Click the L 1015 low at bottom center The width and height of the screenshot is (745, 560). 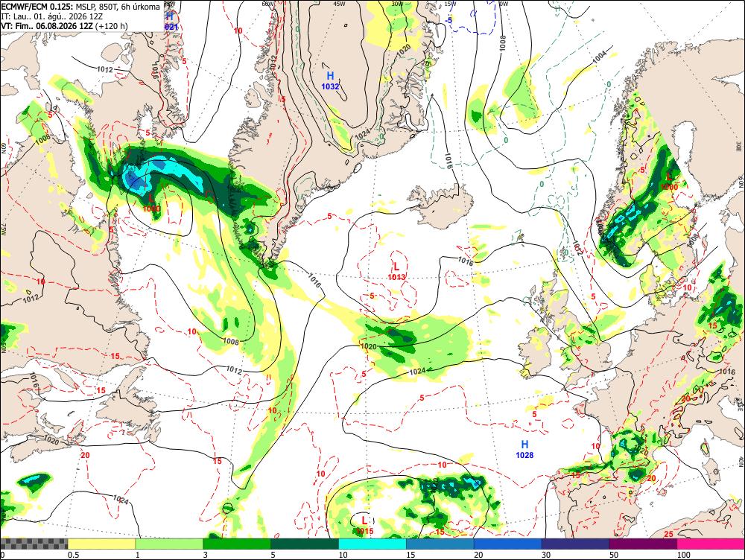click(x=364, y=525)
